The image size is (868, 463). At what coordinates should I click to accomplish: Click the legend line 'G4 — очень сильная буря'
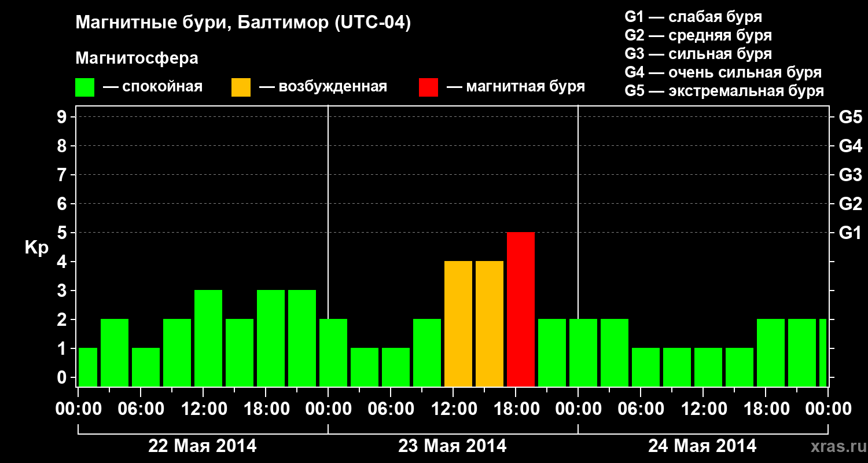tap(723, 72)
